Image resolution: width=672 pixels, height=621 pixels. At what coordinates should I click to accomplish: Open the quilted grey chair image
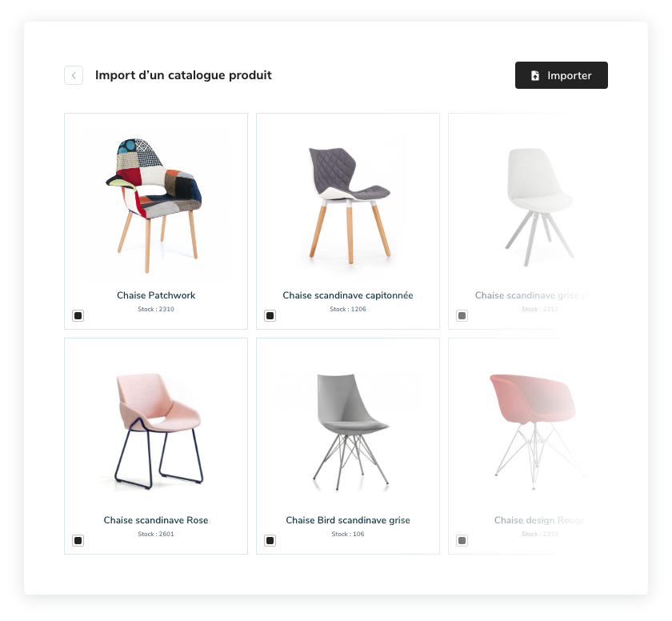pos(350,205)
